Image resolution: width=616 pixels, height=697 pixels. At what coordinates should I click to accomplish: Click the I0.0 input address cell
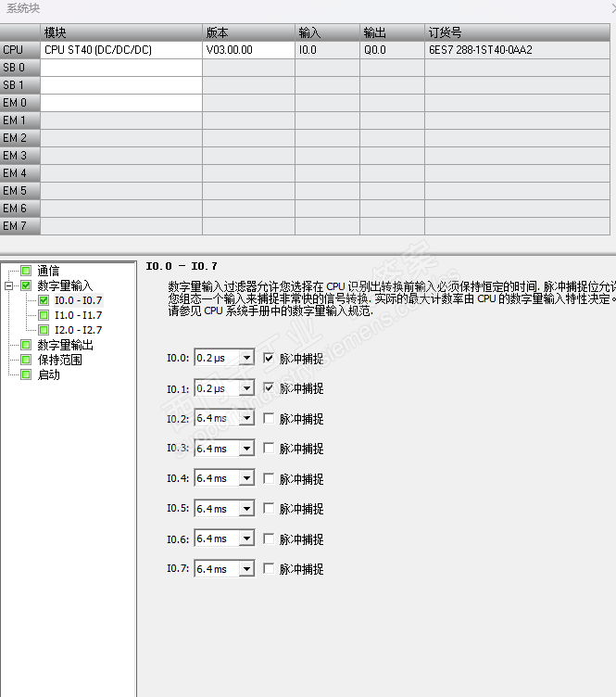coord(327,50)
